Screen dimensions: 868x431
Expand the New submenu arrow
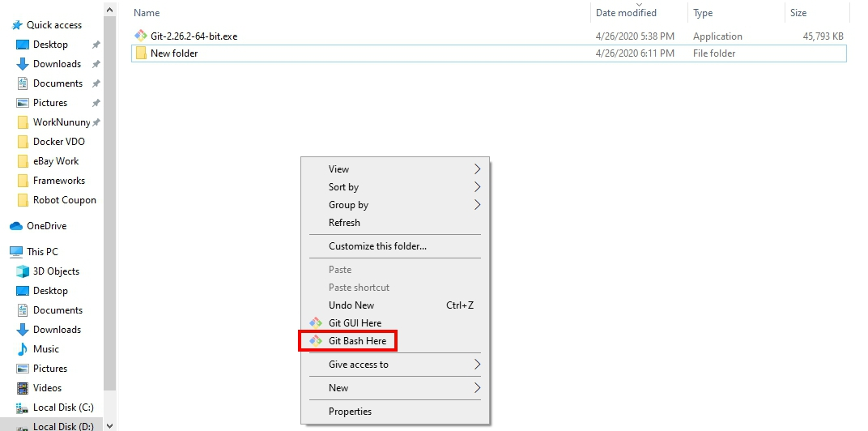click(x=477, y=388)
